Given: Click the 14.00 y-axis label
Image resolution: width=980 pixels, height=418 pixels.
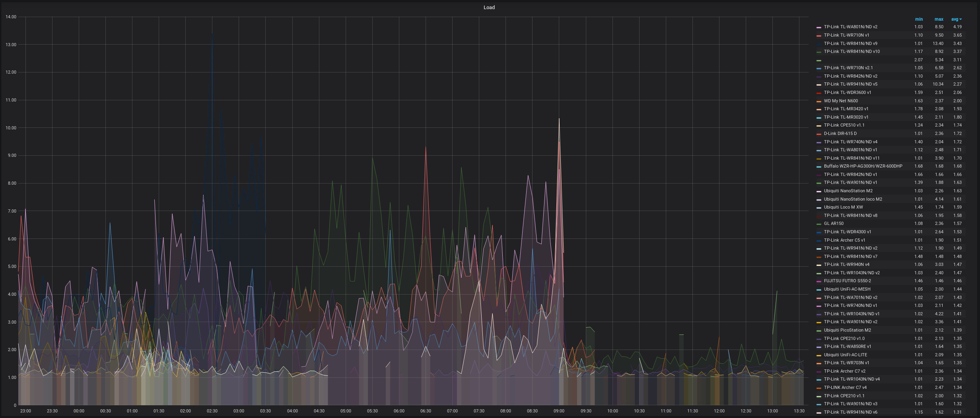Looking at the screenshot, I should [x=11, y=17].
